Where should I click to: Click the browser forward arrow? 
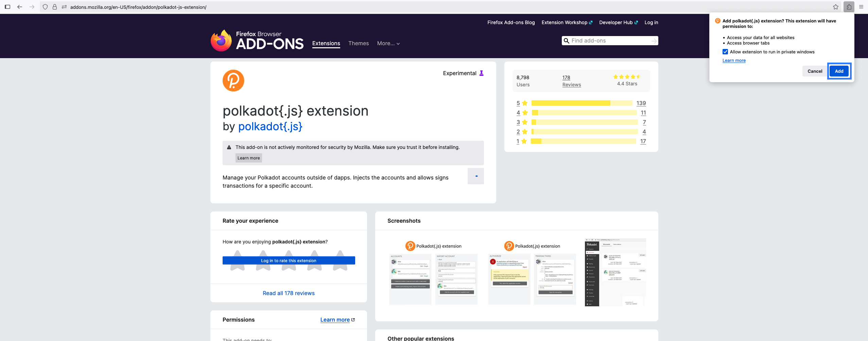(x=32, y=7)
